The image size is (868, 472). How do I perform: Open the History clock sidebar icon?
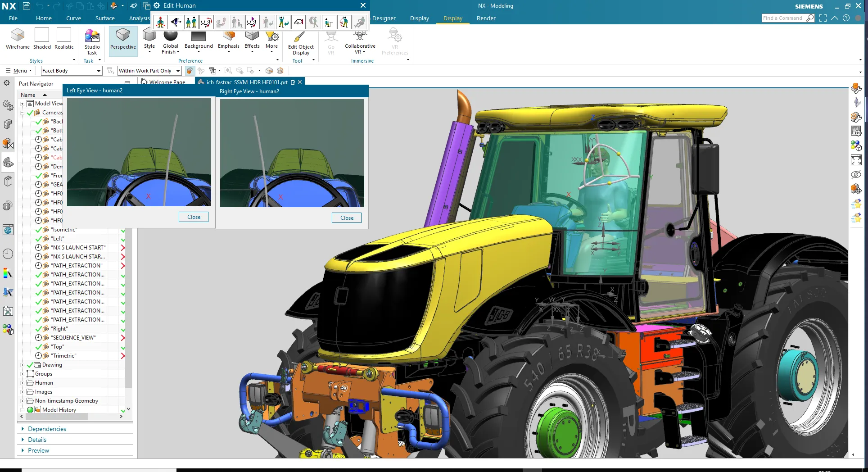8,254
